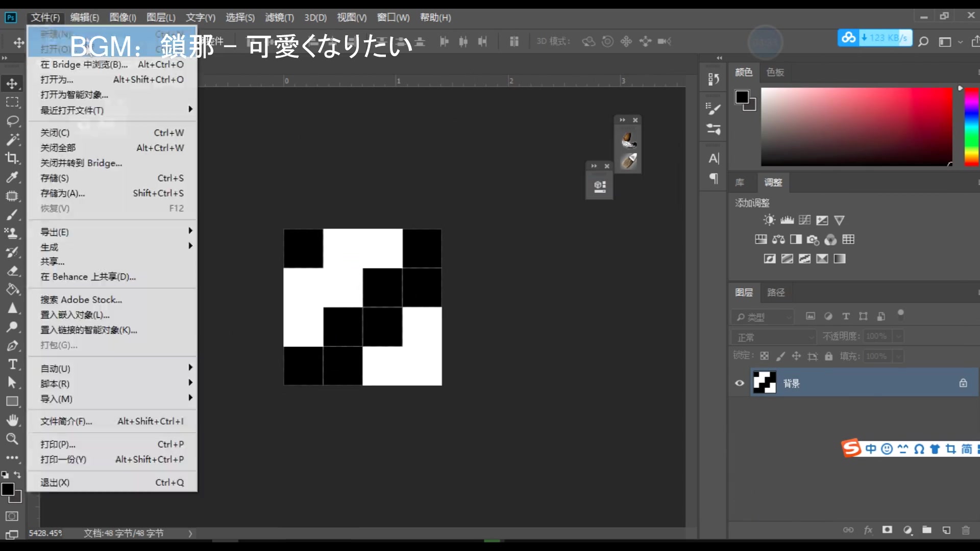The image size is (980, 551).
Task: Select the Lasso tool
Action: [x=12, y=121]
